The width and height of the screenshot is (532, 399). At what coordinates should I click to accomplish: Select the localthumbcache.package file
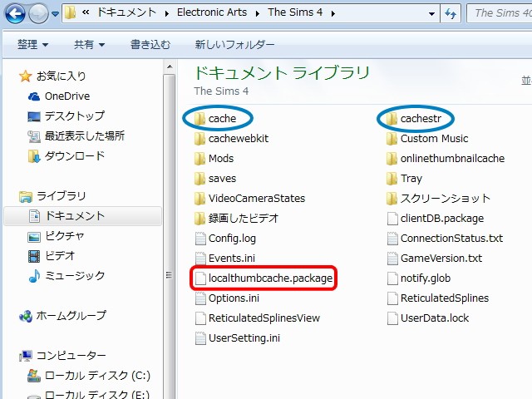pyautogui.click(x=264, y=278)
